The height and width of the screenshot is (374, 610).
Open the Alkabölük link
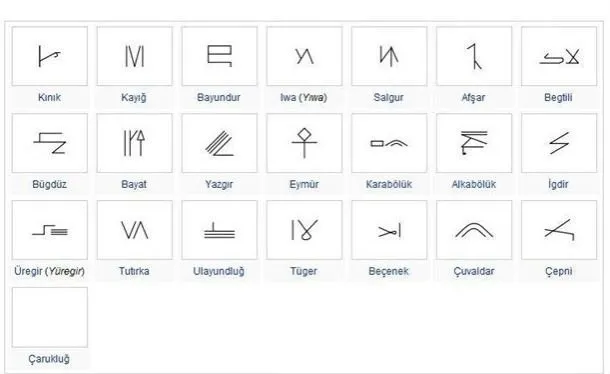pos(473,184)
